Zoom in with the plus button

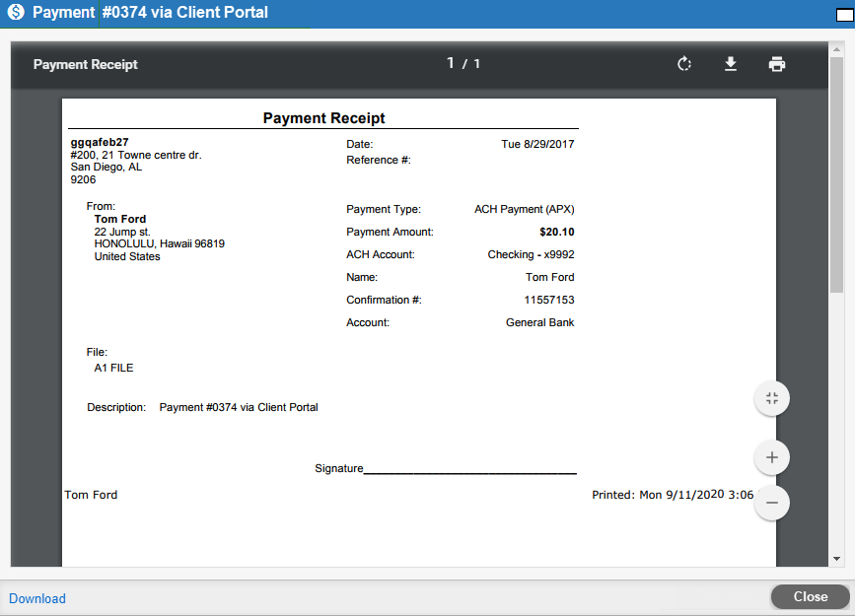[771, 457]
